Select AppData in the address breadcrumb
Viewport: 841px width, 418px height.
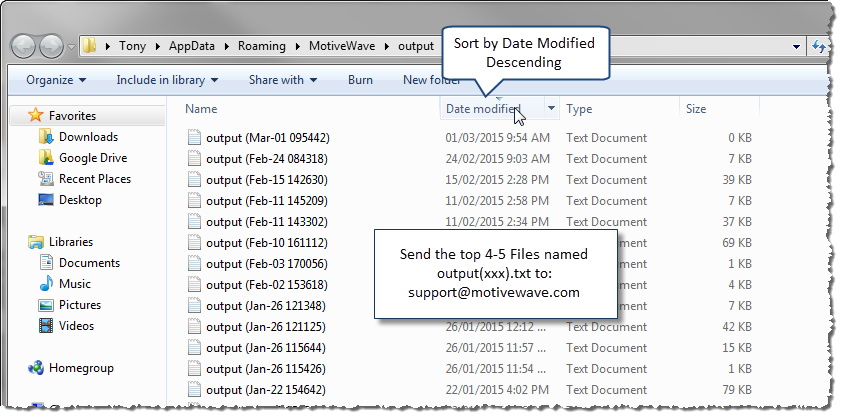coord(191,46)
